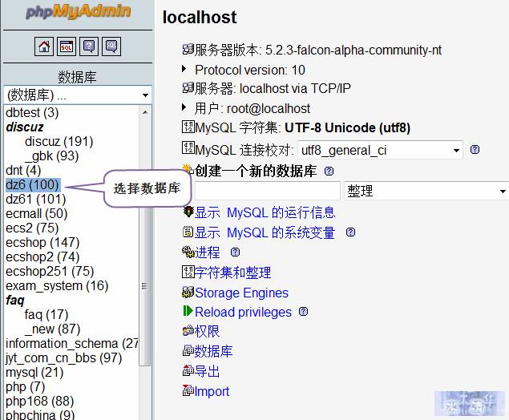This screenshot has width=509, height=420.
Task: Open the 导出 link
Action: (207, 371)
